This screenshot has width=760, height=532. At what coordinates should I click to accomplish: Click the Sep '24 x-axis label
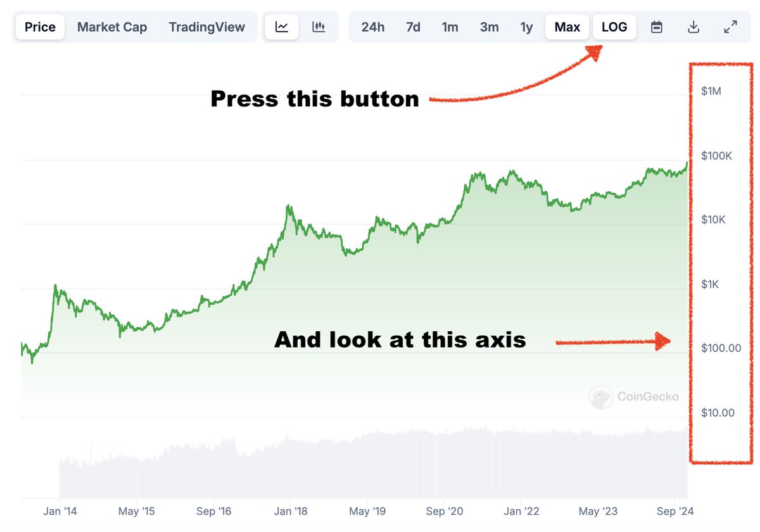675,510
